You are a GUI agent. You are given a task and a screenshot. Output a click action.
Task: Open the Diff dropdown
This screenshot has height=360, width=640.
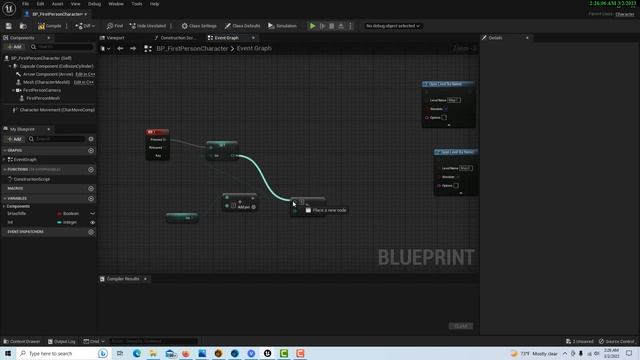pos(85,26)
